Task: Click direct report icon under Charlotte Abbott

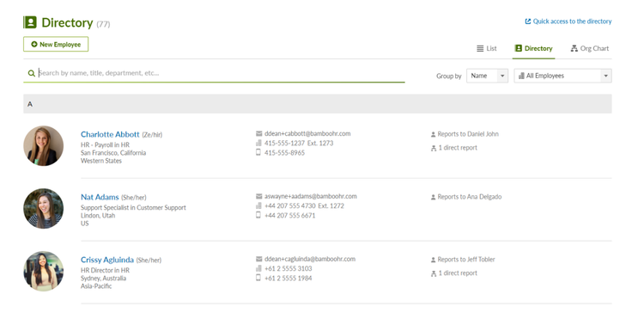Action: 434,148
